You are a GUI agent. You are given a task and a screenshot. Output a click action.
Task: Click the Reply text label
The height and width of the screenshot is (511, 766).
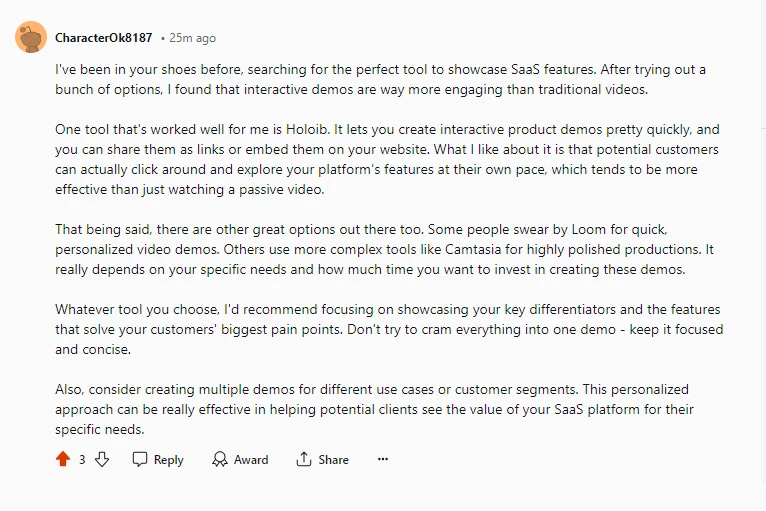coord(169,460)
